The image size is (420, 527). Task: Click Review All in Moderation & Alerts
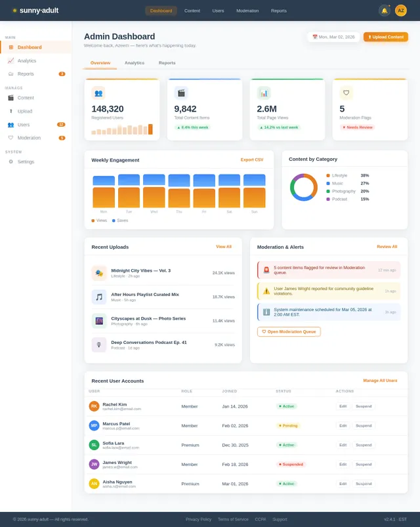click(387, 247)
